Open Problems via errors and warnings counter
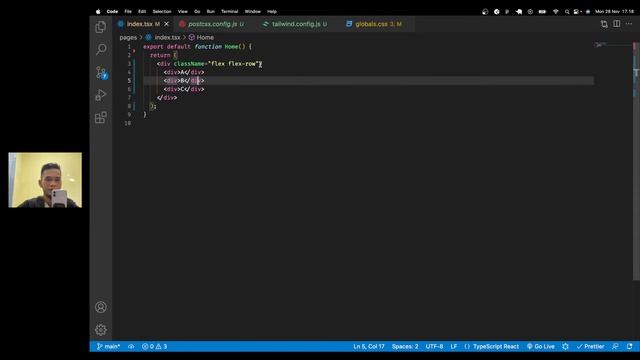This screenshot has height=360, width=640. (x=154, y=347)
